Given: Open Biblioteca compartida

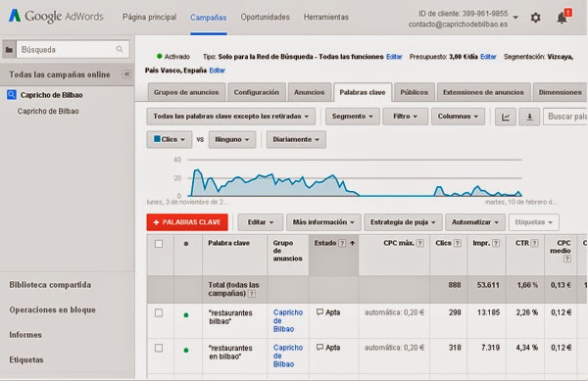Looking at the screenshot, I should [x=50, y=285].
